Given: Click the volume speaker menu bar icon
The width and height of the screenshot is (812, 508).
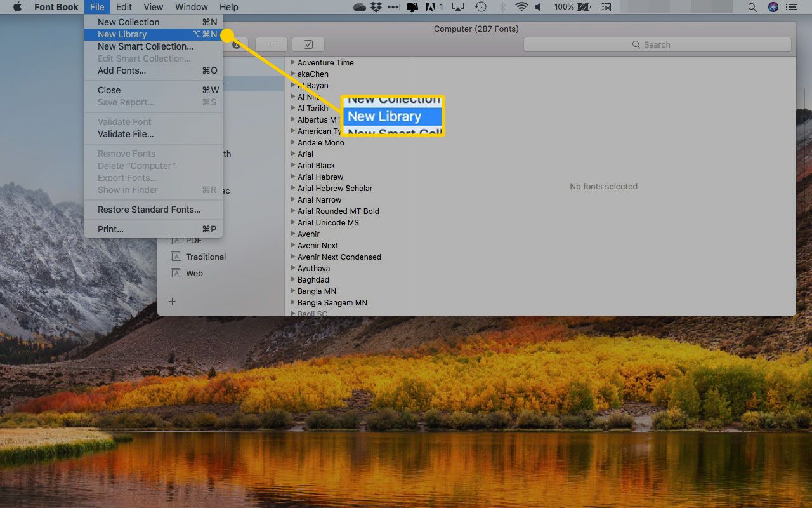Looking at the screenshot, I should tap(539, 7).
